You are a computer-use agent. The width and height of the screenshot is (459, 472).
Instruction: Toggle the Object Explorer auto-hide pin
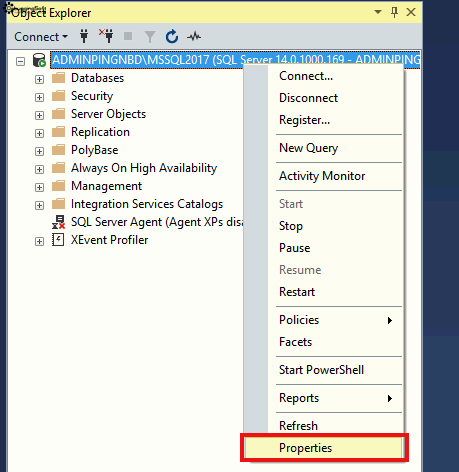(x=394, y=12)
